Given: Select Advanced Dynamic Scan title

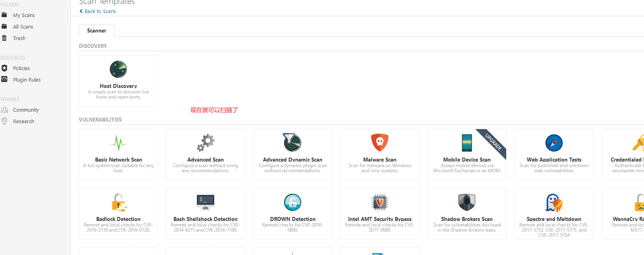Looking at the screenshot, I should (x=293, y=160).
